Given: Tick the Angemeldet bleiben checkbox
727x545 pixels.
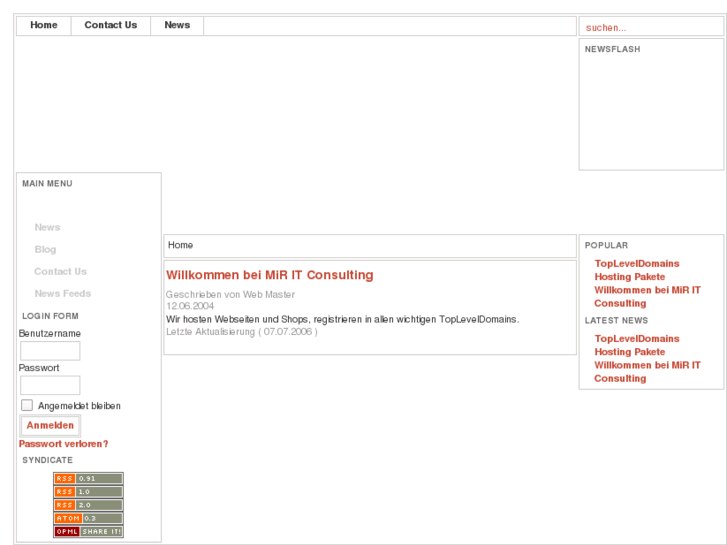Looking at the screenshot, I should pos(27,405).
